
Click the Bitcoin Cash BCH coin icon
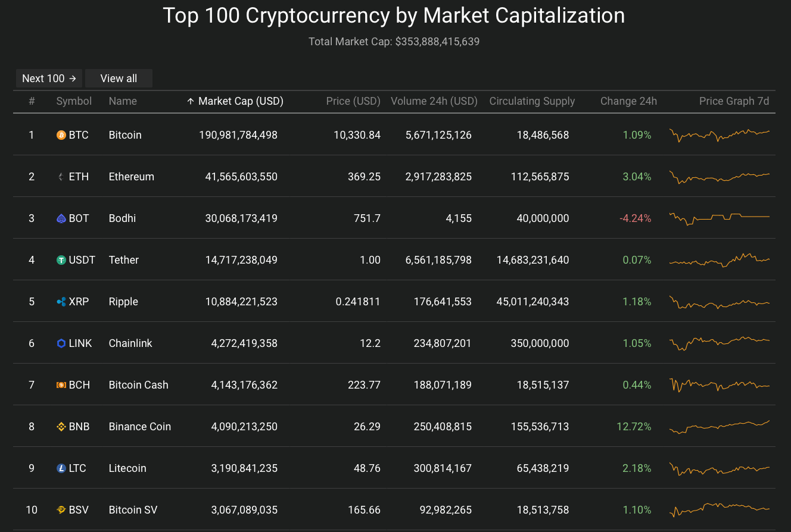(61, 385)
